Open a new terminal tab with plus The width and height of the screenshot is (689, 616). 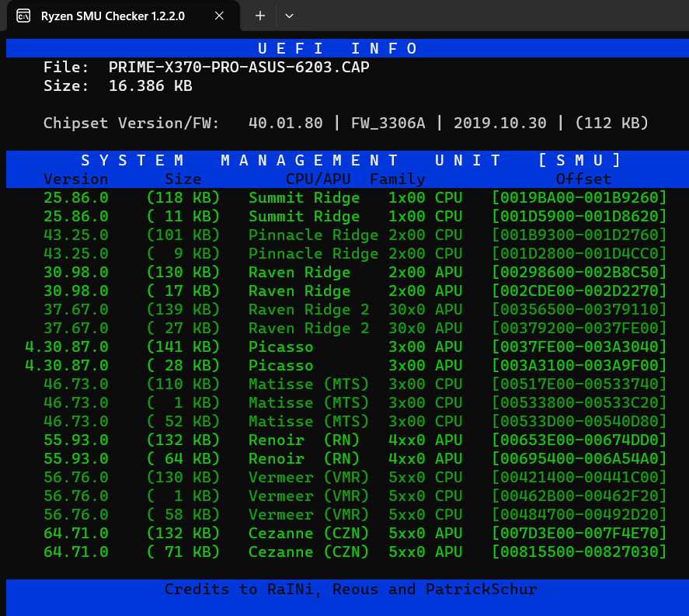pyautogui.click(x=260, y=16)
